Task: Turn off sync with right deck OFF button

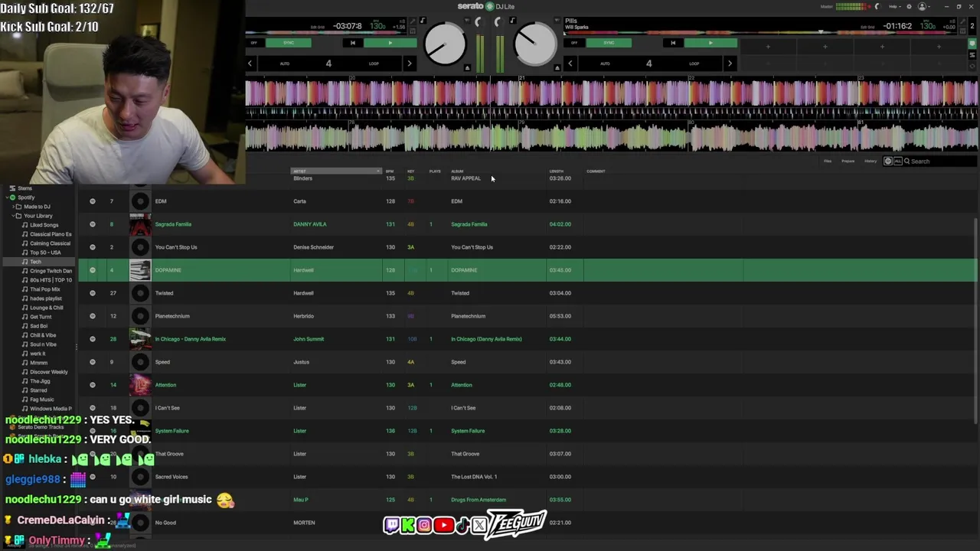Action: click(574, 43)
